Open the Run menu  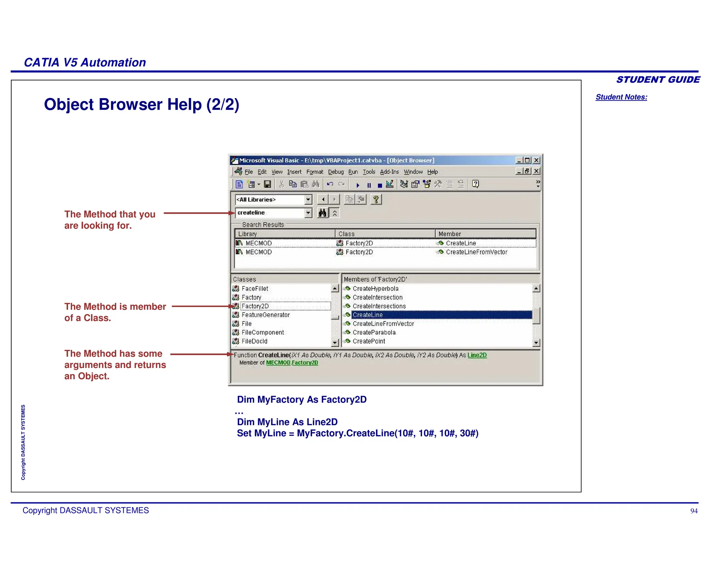(353, 172)
